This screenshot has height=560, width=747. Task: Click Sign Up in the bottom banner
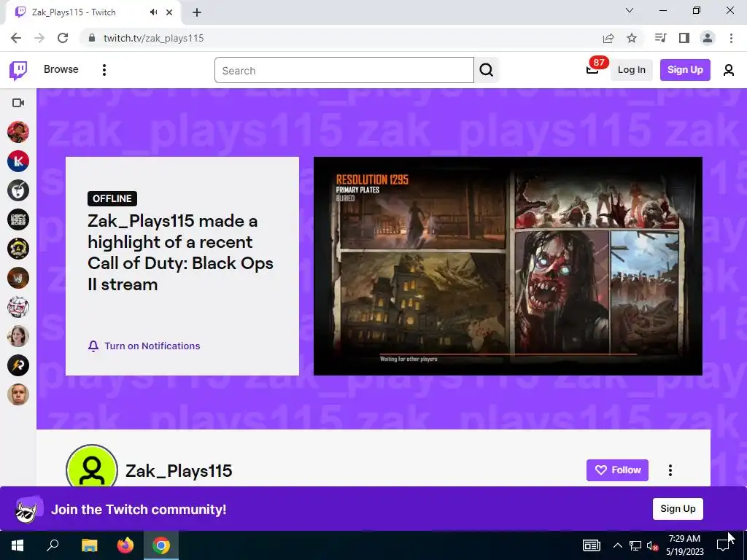tap(678, 509)
